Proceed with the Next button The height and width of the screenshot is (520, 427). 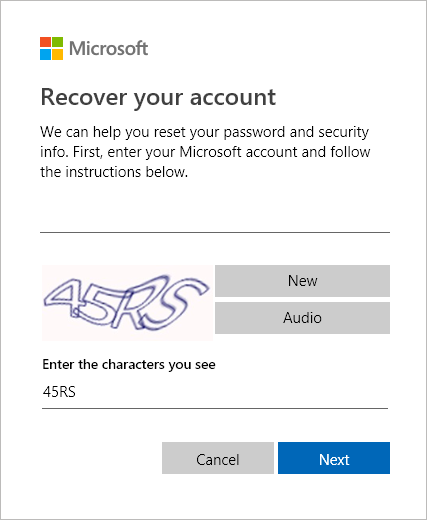pos(334,458)
